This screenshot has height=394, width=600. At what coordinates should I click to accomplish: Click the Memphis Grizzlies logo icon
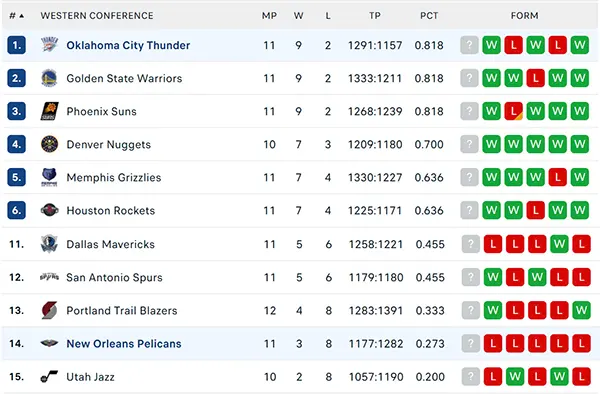point(49,177)
